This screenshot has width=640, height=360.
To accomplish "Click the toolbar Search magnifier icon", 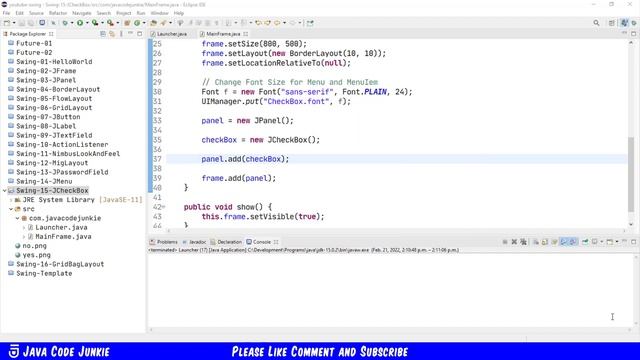I will pos(596,23).
